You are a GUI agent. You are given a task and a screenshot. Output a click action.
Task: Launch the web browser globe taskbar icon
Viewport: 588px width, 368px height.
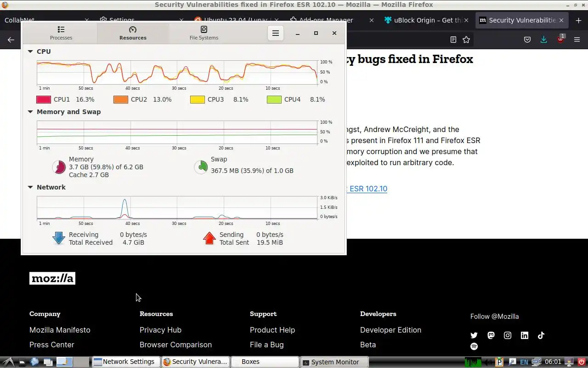point(34,362)
